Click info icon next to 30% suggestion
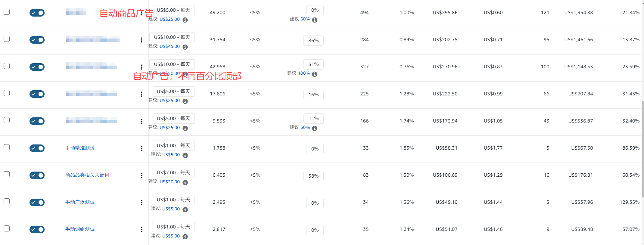Screen dimensions: 644x245 315,128
